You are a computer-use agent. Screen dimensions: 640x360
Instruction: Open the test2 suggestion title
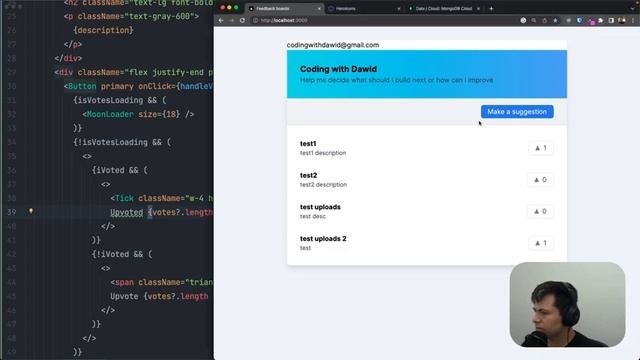(309, 176)
